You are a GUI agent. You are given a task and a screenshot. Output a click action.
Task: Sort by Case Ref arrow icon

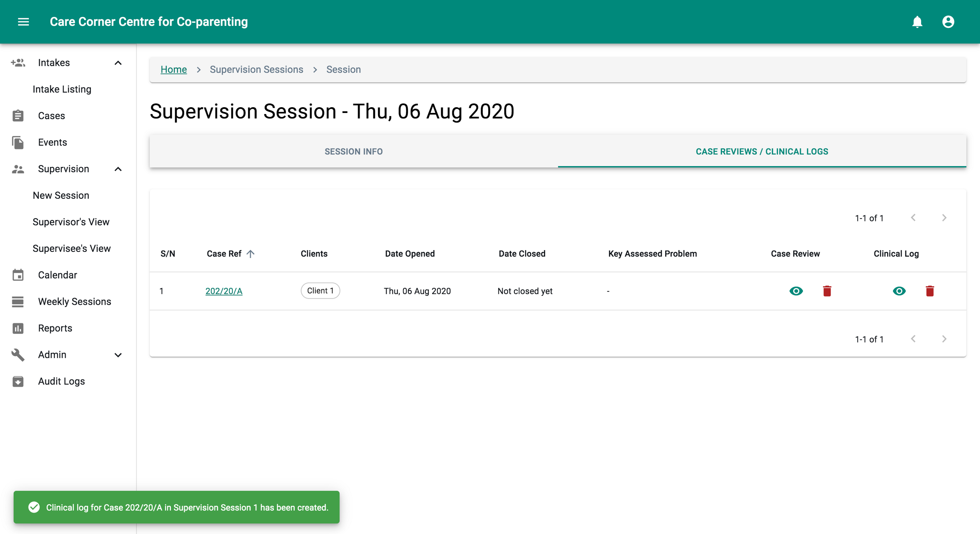pyautogui.click(x=250, y=254)
